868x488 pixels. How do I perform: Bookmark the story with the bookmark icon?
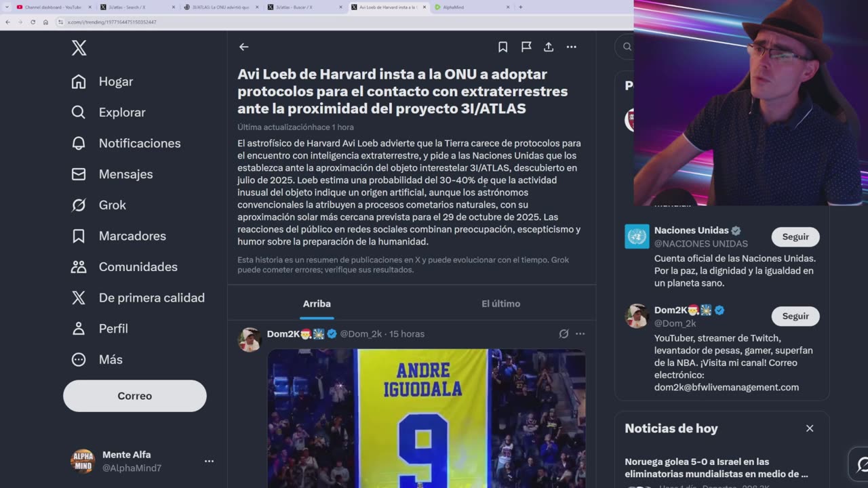click(502, 47)
